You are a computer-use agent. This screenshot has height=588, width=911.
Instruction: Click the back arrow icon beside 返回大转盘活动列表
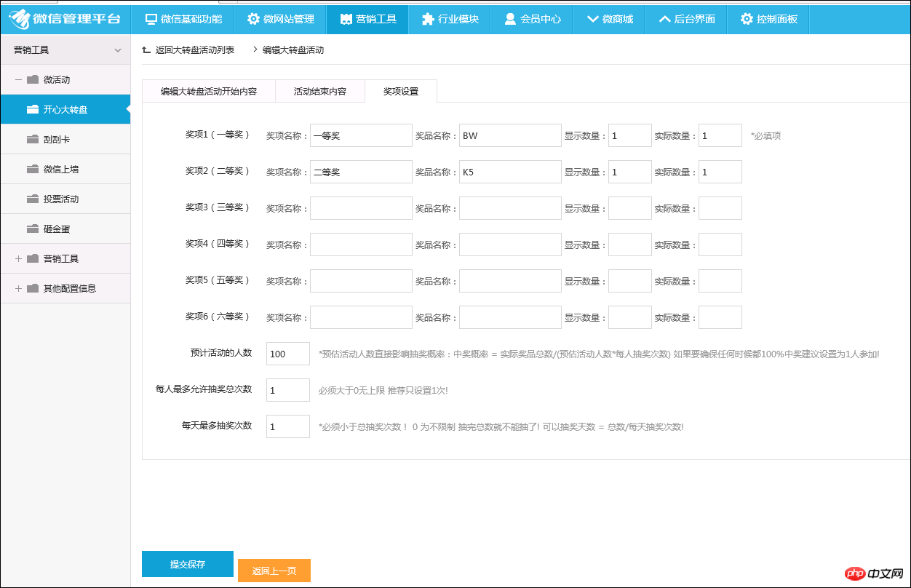(x=146, y=50)
